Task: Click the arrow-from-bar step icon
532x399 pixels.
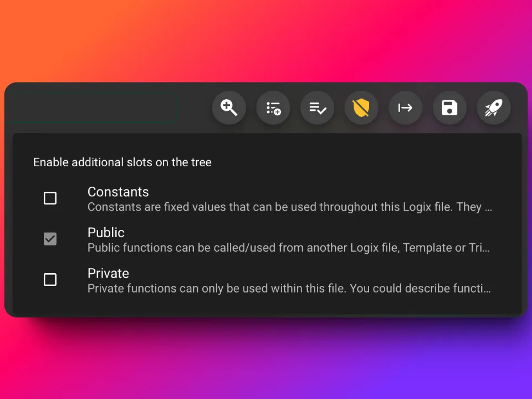Action: point(406,108)
